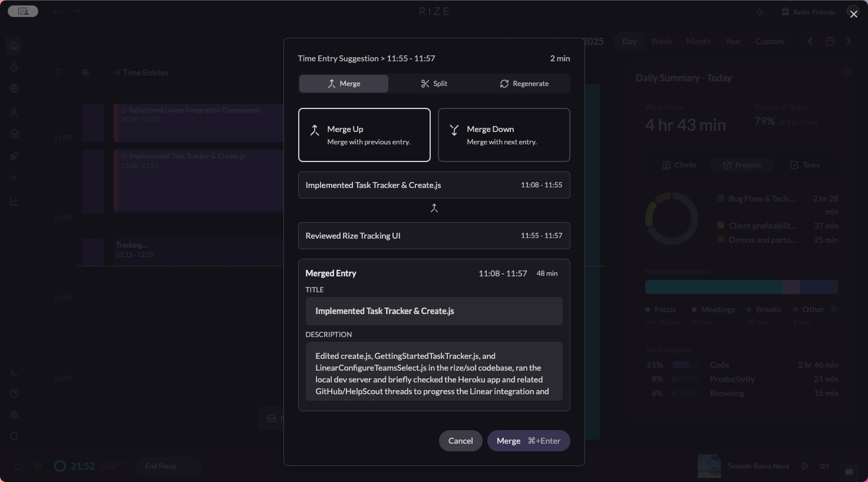868x482 pixels.
Task: Go to the previous day with the left chevron
Action: [810, 41]
